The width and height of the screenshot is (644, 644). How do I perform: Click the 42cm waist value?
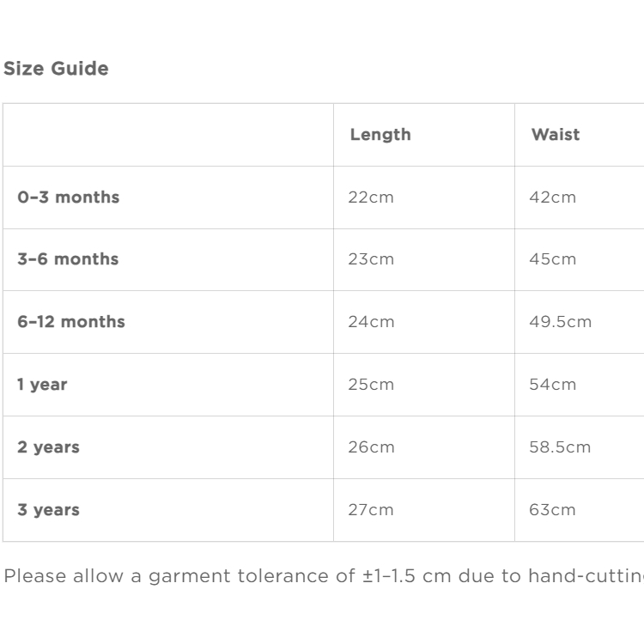pos(553,197)
